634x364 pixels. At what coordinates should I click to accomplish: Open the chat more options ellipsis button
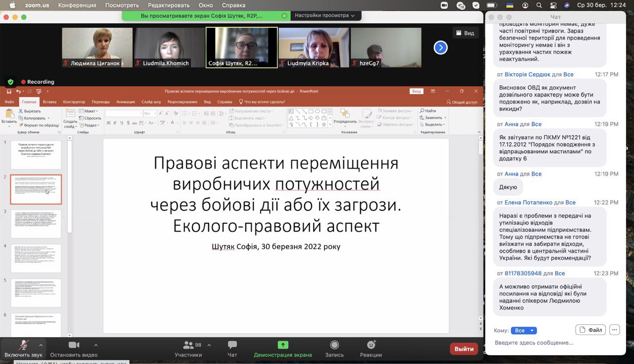614,330
